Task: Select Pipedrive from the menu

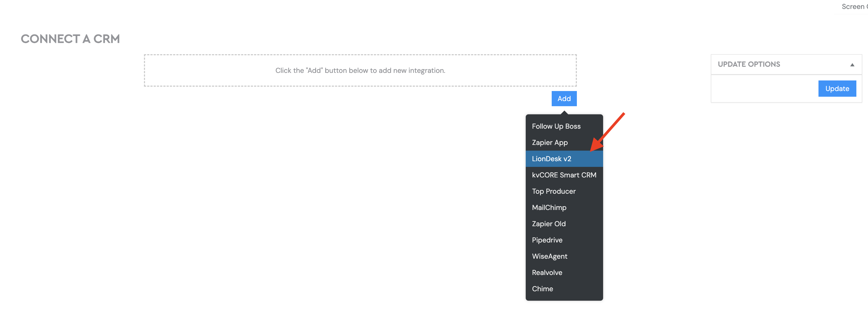Action: 564,240
